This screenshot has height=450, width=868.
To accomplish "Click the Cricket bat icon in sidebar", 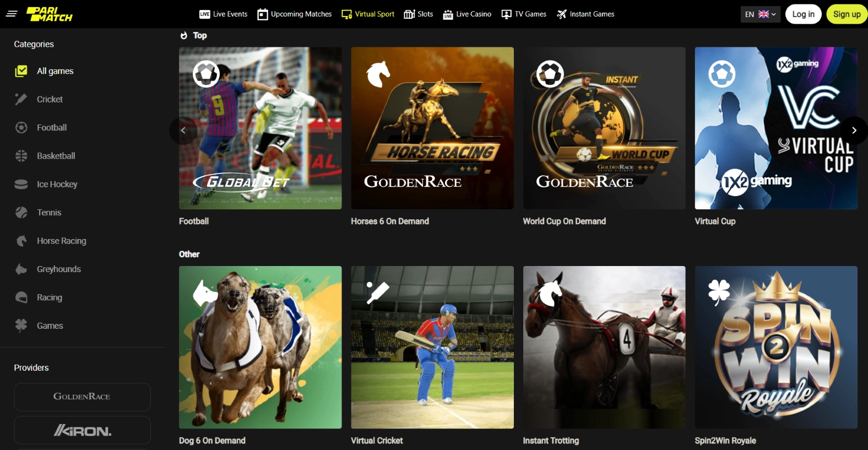I will [x=21, y=99].
